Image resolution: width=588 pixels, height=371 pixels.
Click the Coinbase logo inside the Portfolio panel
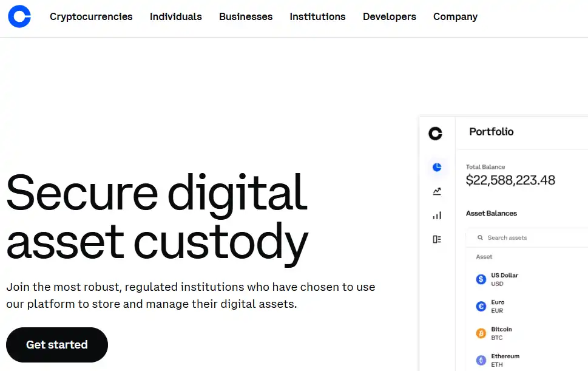coord(436,134)
